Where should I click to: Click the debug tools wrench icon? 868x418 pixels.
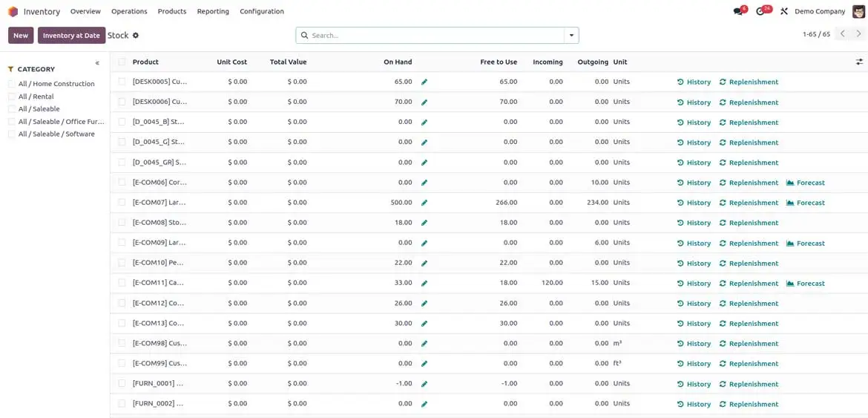click(x=784, y=12)
